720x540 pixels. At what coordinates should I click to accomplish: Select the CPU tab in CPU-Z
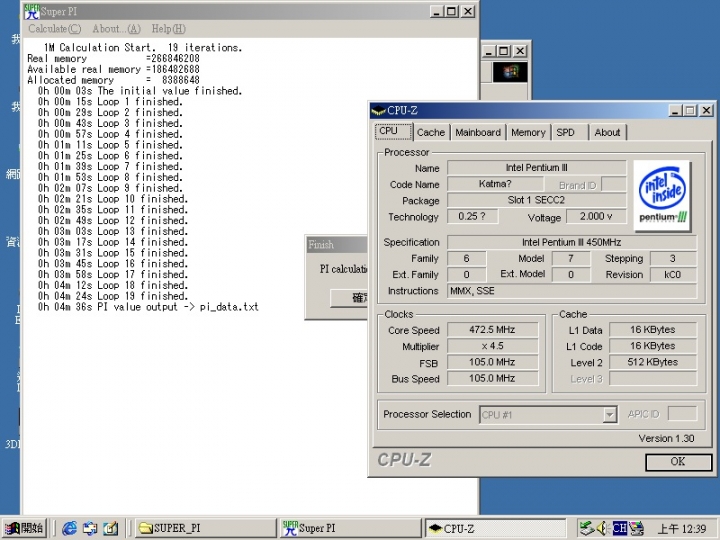[x=394, y=131]
